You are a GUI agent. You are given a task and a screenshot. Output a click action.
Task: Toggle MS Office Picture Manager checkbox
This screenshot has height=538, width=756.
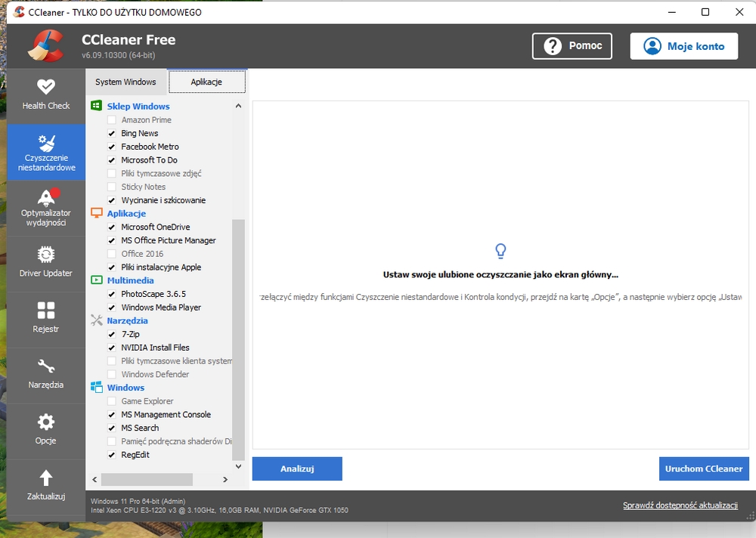(x=112, y=240)
